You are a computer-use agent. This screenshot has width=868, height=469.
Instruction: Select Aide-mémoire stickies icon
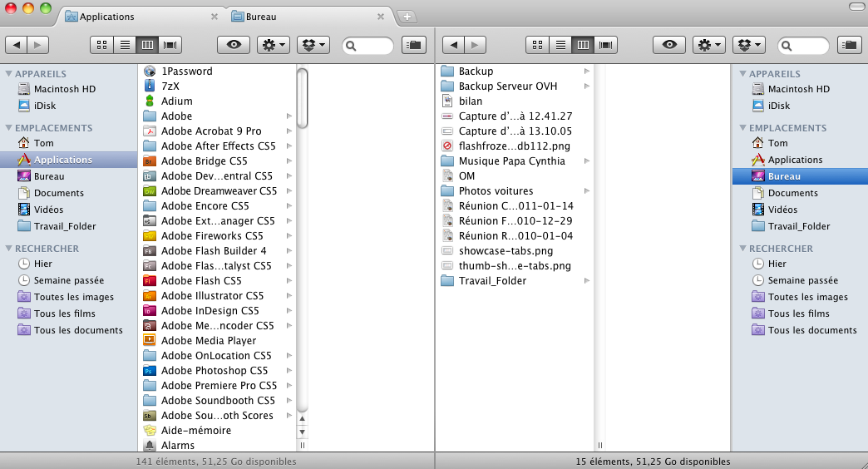[150, 430]
